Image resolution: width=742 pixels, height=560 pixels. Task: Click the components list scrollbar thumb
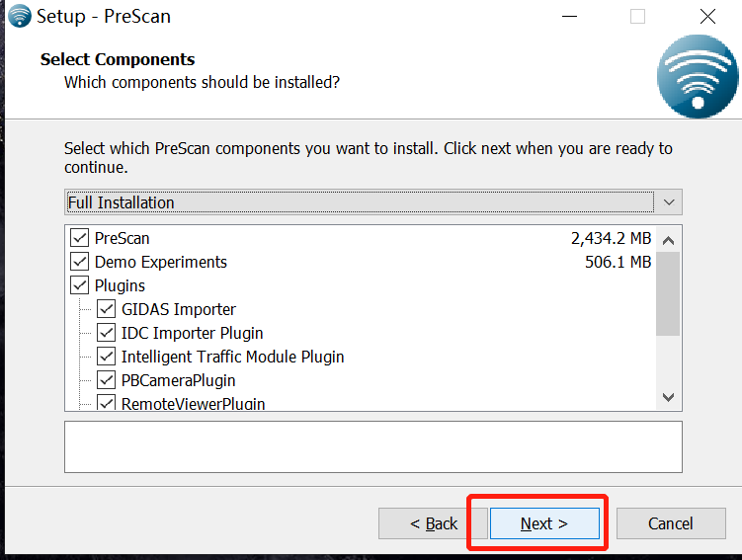668,293
